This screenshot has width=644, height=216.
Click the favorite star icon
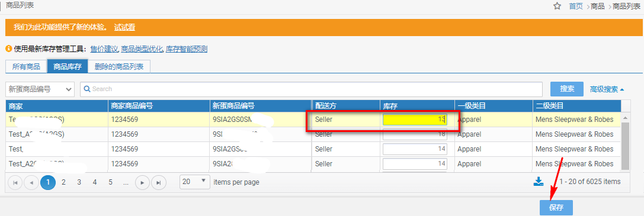[557, 6]
